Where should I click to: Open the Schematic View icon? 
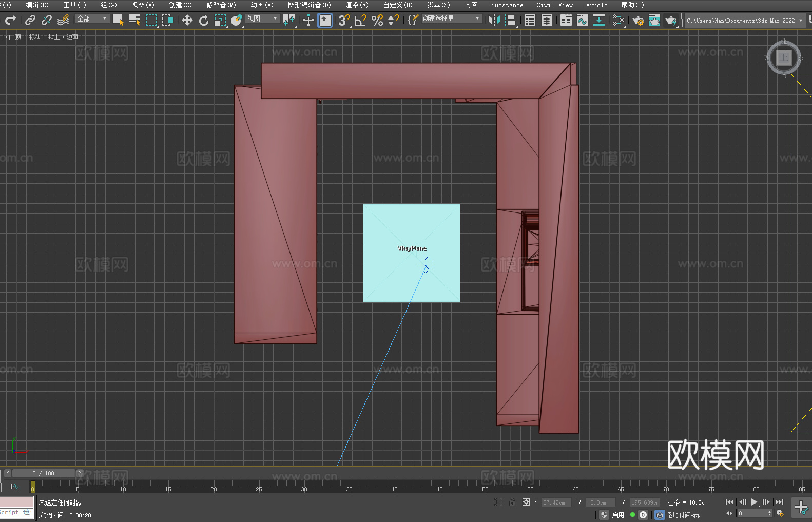(618, 20)
